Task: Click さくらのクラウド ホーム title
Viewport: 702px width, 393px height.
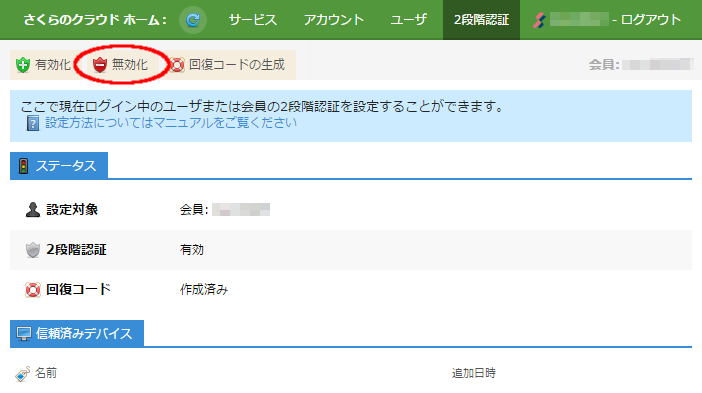Action: pyautogui.click(x=95, y=20)
